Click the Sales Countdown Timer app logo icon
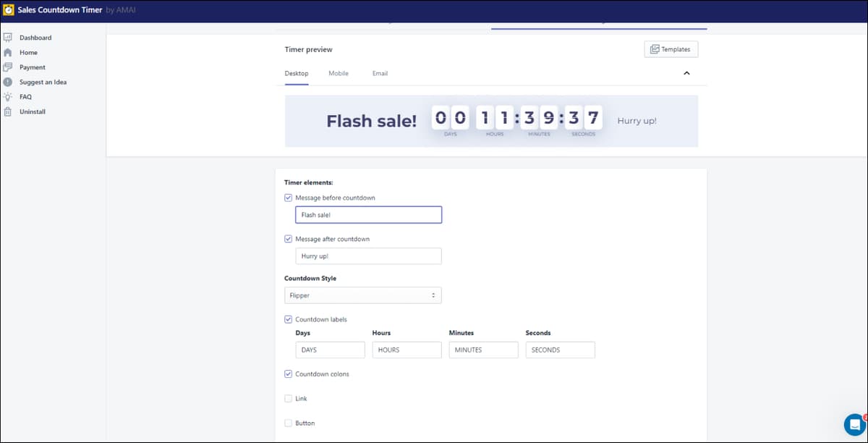The height and width of the screenshot is (443, 868). click(x=8, y=10)
